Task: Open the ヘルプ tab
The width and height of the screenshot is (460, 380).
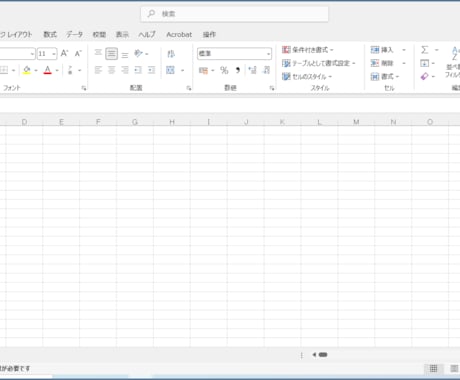Action: [x=147, y=34]
